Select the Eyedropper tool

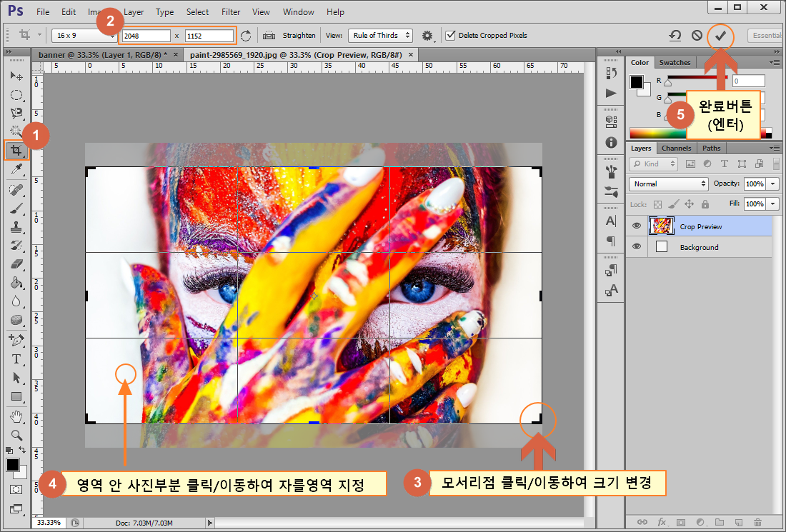point(16,170)
